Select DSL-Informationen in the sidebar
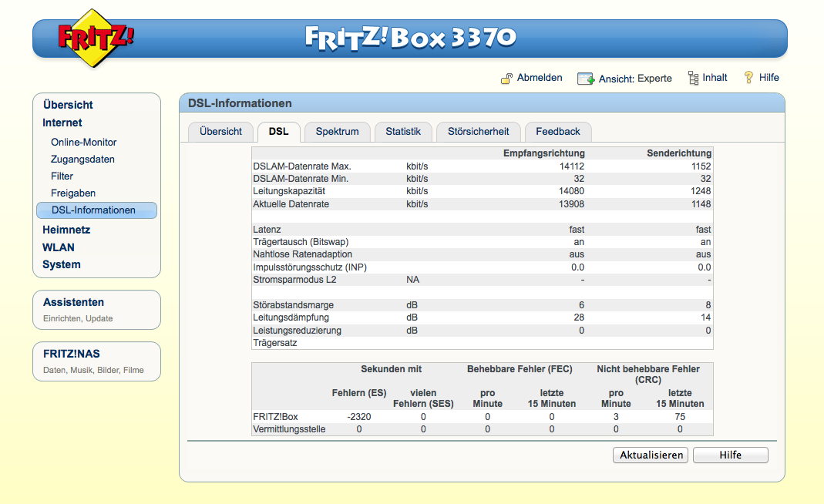This screenshot has width=824, height=504. 96,210
